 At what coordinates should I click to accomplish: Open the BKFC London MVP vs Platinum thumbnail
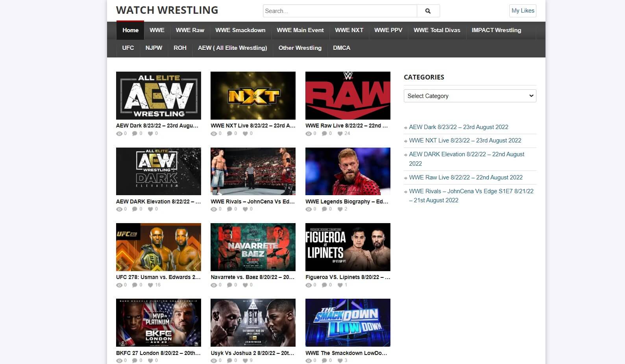pyautogui.click(x=159, y=323)
